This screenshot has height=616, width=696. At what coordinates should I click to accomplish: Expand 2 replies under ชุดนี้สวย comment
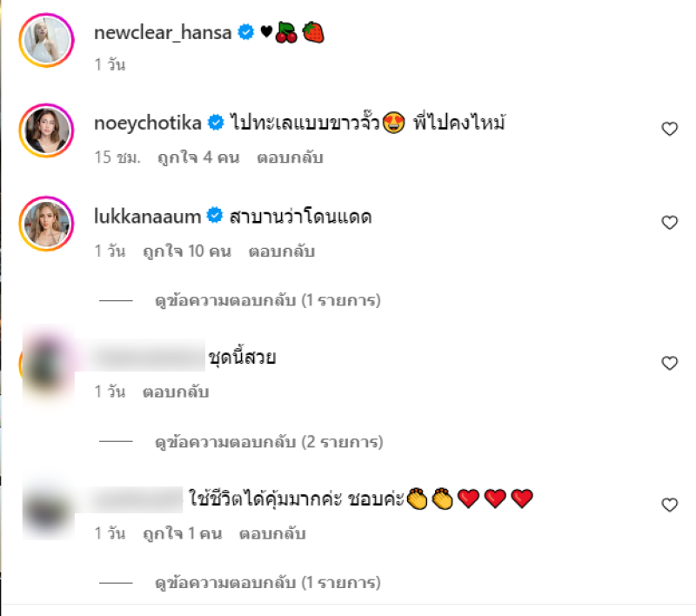point(269,442)
